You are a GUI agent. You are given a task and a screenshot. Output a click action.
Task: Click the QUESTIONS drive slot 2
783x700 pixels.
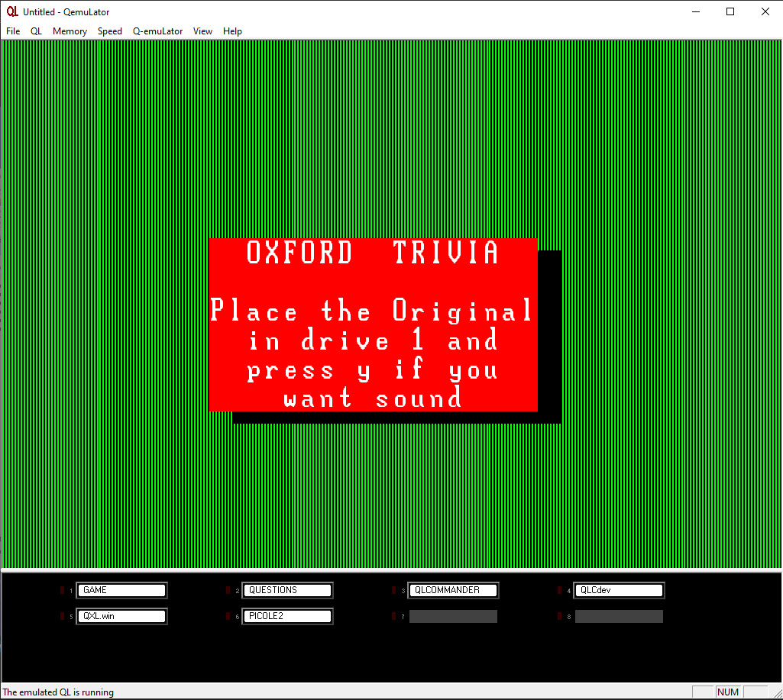288,590
